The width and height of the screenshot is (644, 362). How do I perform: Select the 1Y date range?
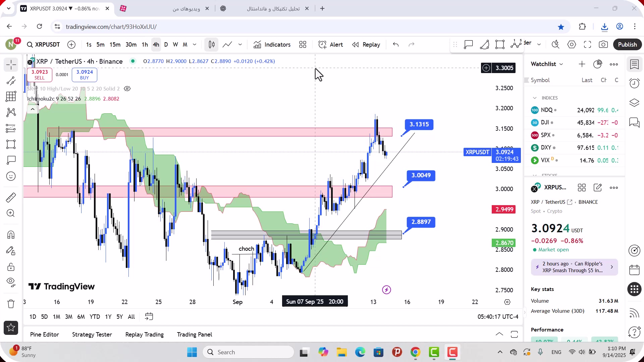point(108,317)
